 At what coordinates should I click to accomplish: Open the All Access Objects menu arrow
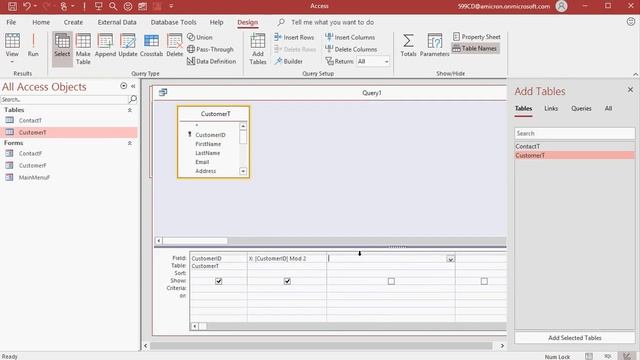tap(123, 86)
